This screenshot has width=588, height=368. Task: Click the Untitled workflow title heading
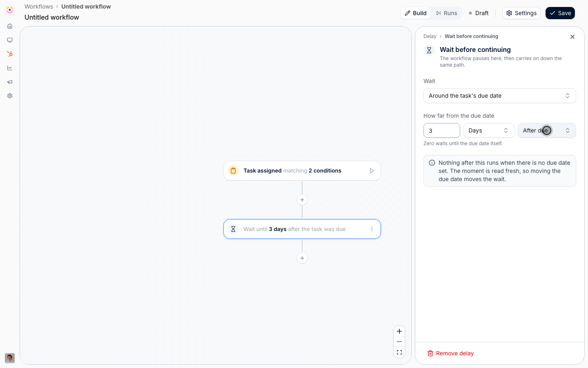pos(52,17)
